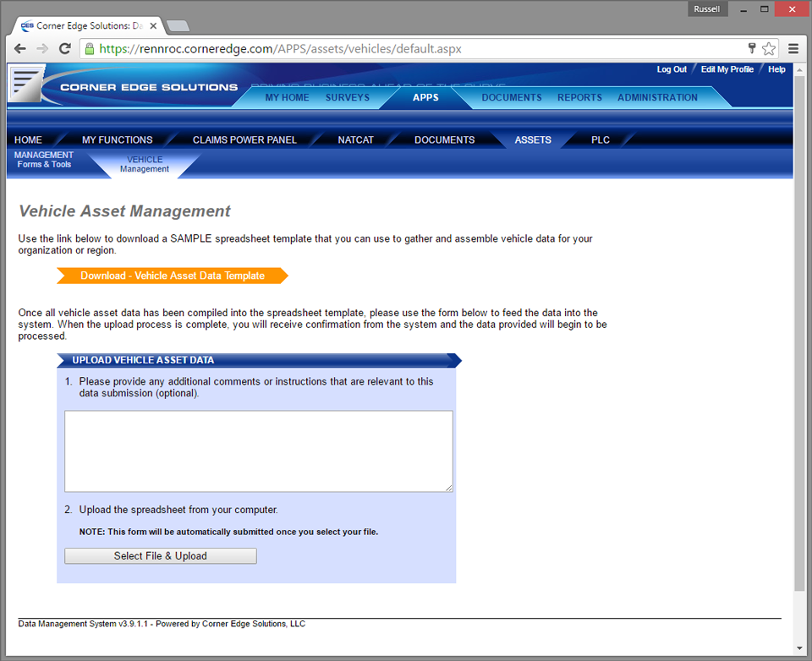The width and height of the screenshot is (812, 661).
Task: Download the Vehicle Asset Data Template
Action: (x=173, y=276)
